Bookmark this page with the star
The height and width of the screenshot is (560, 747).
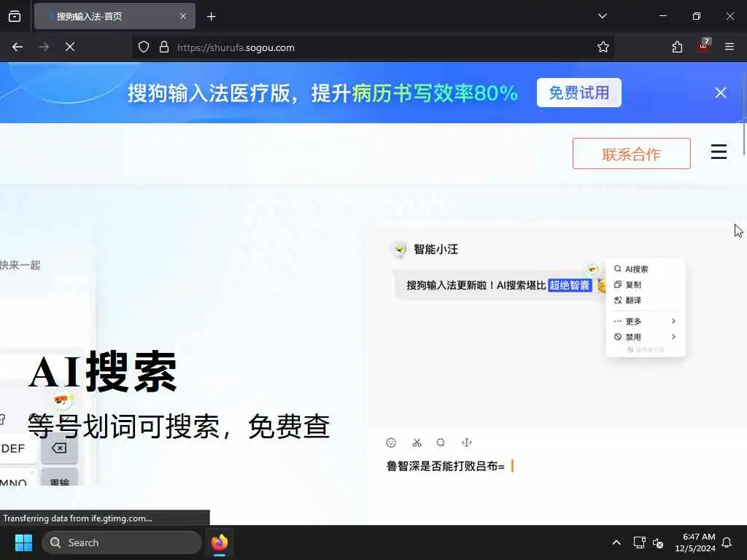pyautogui.click(x=603, y=47)
